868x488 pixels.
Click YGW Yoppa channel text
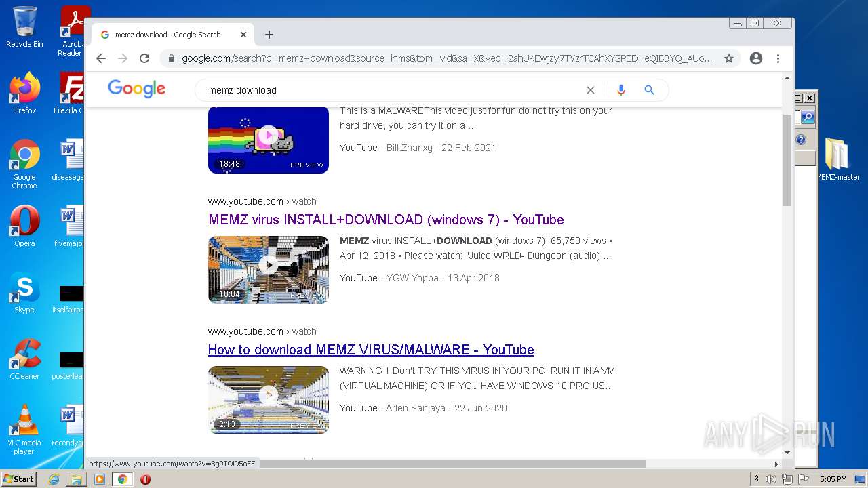click(412, 278)
